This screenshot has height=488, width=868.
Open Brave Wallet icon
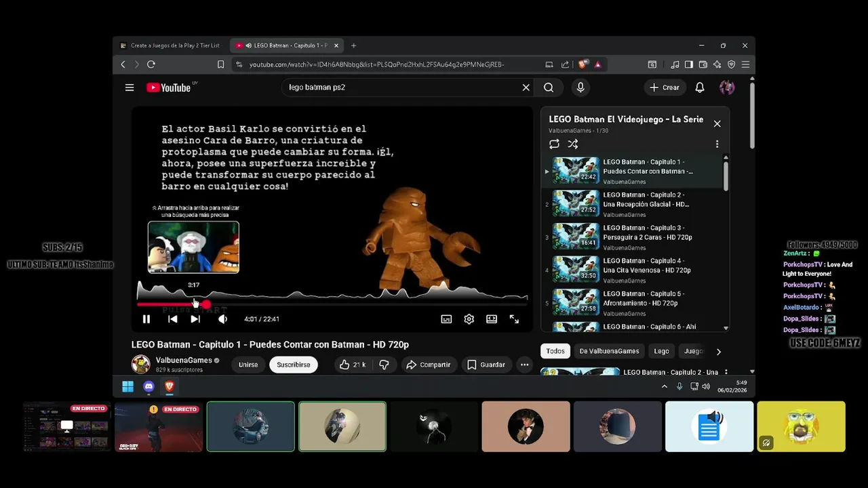point(703,64)
